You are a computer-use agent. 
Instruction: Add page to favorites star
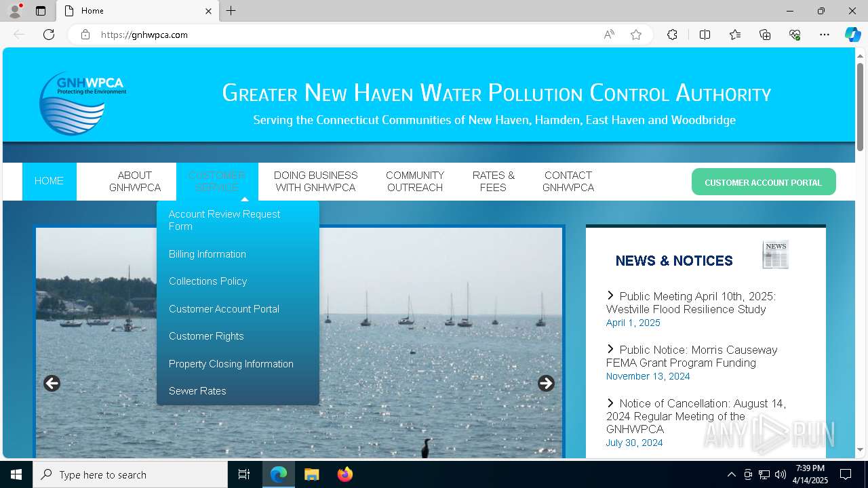coord(636,35)
